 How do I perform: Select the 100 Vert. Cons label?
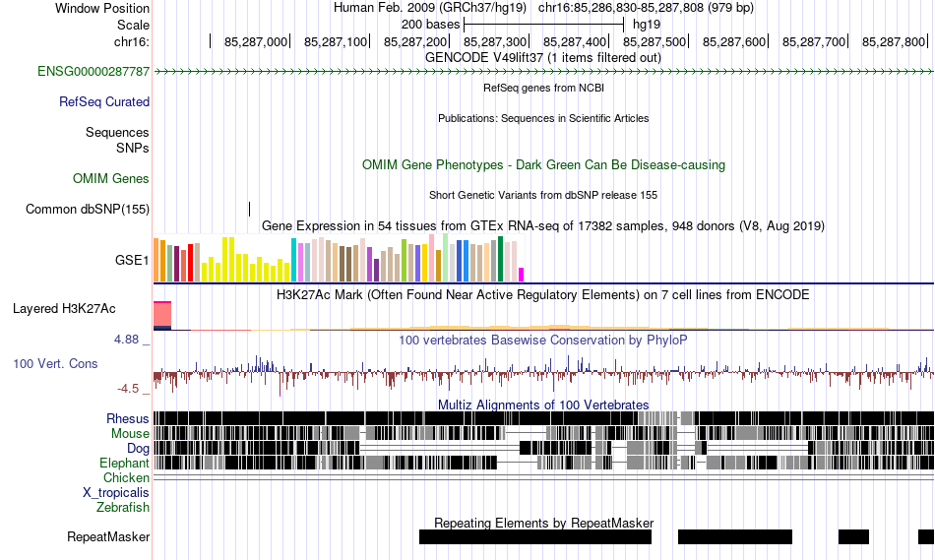pos(55,363)
